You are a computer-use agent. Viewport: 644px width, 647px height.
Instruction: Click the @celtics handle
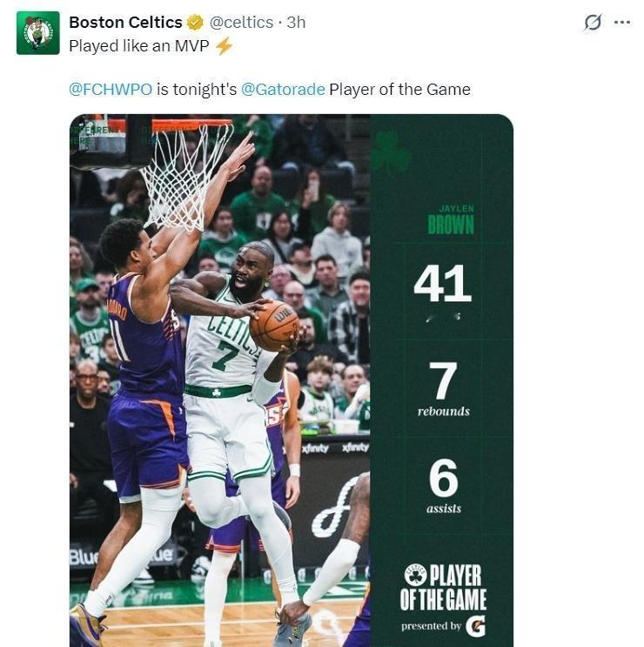(241, 23)
